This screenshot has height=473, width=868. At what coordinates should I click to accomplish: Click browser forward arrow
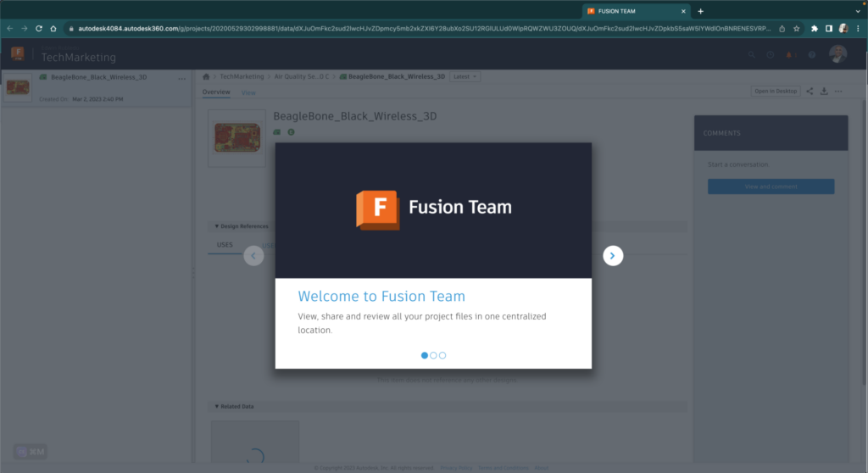[25, 28]
